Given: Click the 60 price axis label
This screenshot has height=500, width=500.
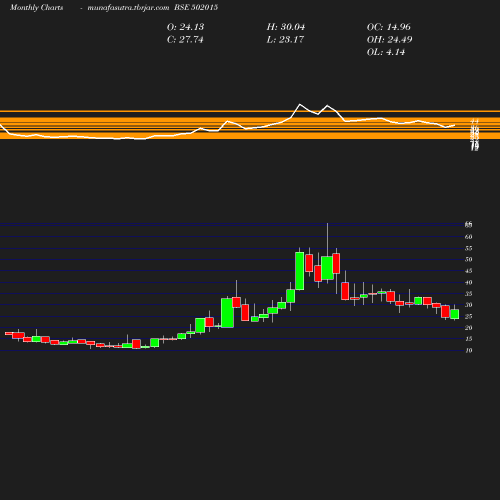Looking at the screenshot, I should [x=469, y=237].
